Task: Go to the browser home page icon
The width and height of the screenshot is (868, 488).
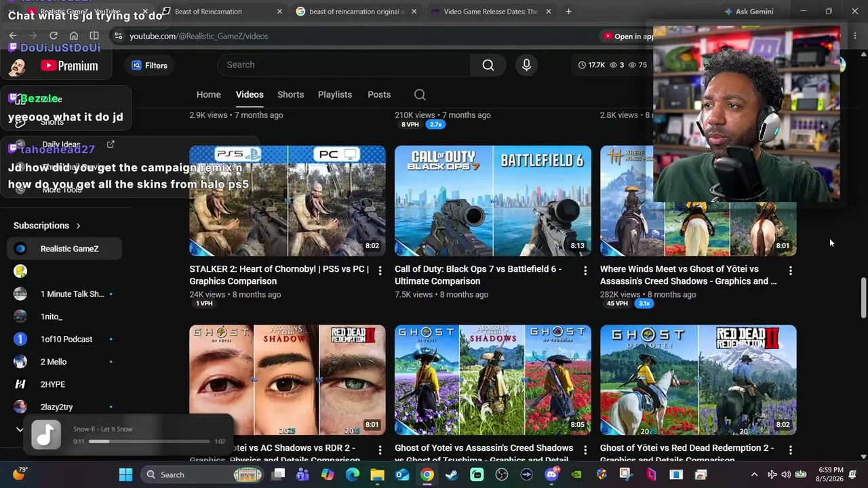Action: coord(74,36)
